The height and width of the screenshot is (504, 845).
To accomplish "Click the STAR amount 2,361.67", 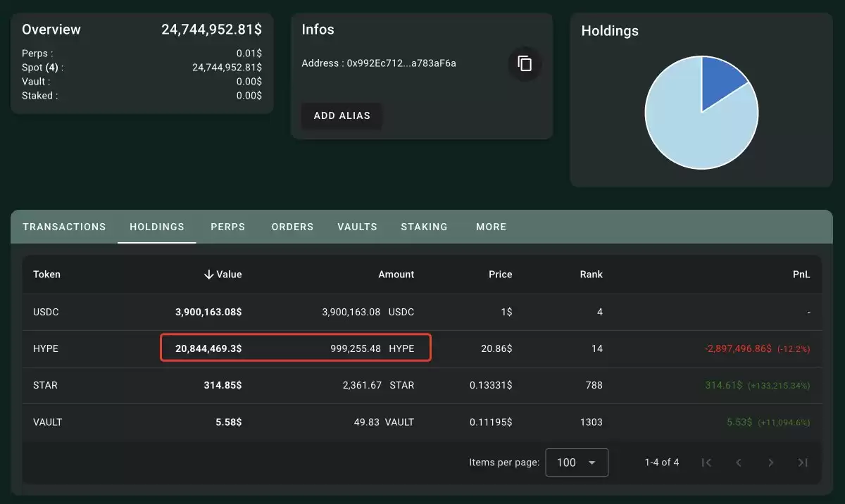I will click(x=362, y=385).
